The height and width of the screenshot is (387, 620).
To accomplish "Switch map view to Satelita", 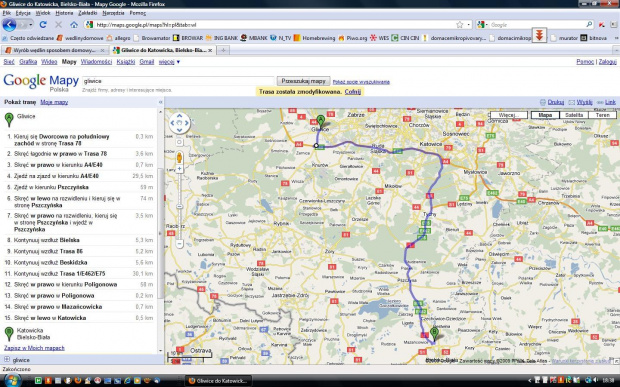I will 574,115.
